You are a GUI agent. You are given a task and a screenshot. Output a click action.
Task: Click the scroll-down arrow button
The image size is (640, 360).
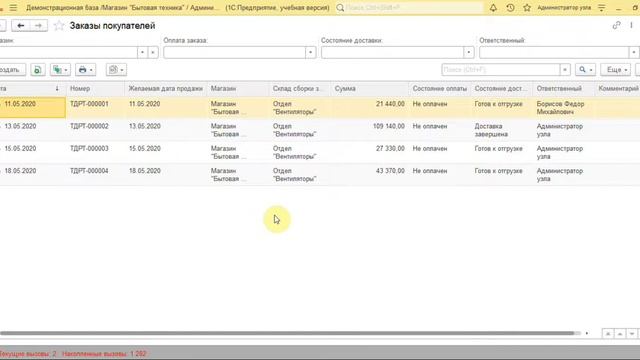[x=632, y=333]
